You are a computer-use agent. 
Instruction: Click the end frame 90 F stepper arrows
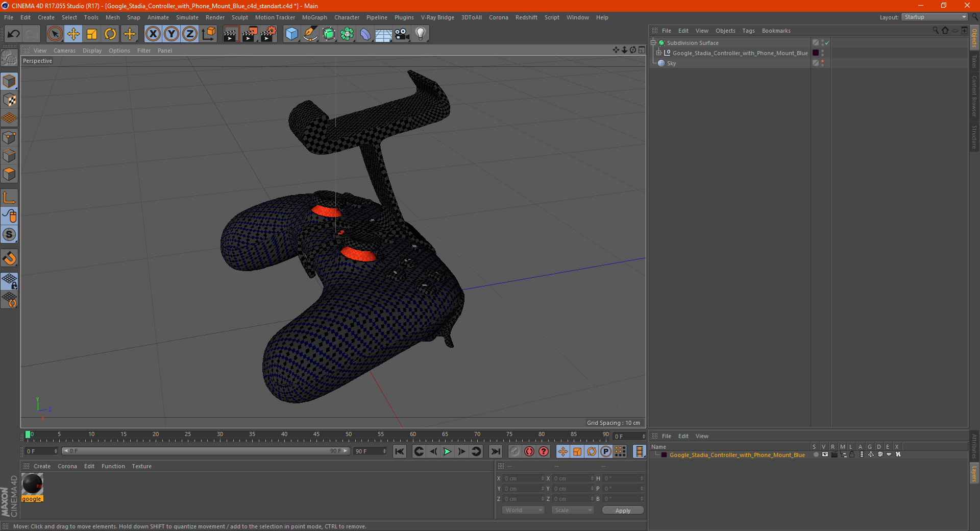(384, 451)
